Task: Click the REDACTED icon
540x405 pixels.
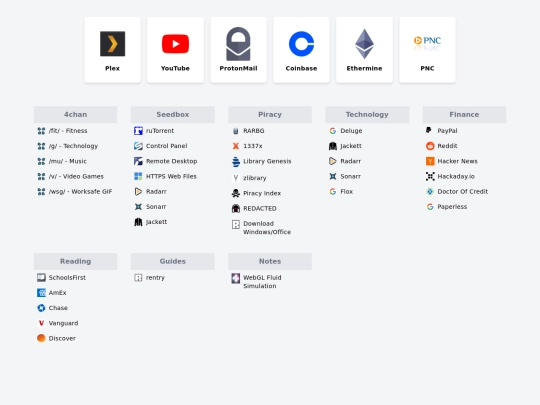Action: 236,208
